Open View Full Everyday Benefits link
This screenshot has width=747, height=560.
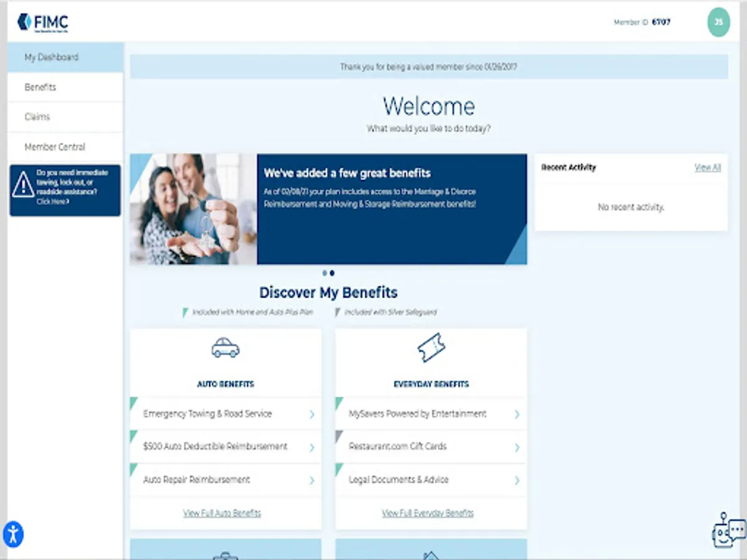(428, 513)
